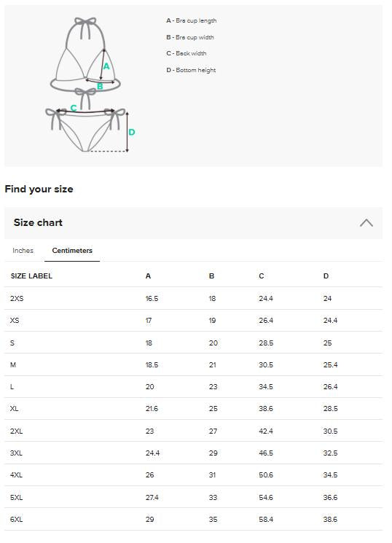Click the Find your size heading
Image resolution: width=392 pixels, height=543 pixels.
[39, 189]
